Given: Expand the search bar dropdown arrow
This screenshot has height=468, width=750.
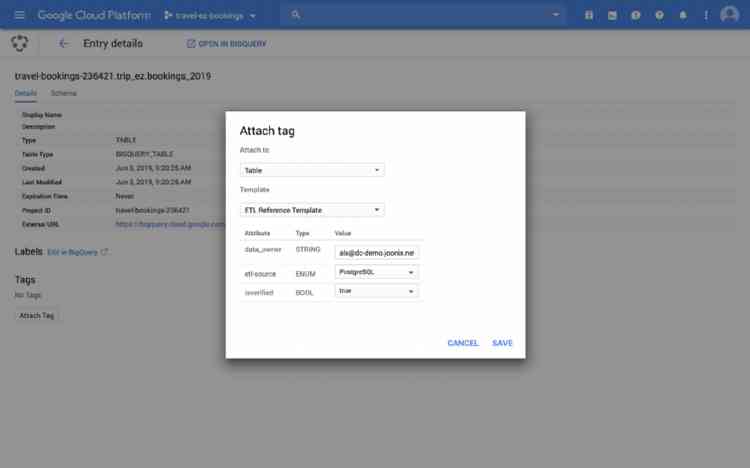Looking at the screenshot, I should 555,15.
